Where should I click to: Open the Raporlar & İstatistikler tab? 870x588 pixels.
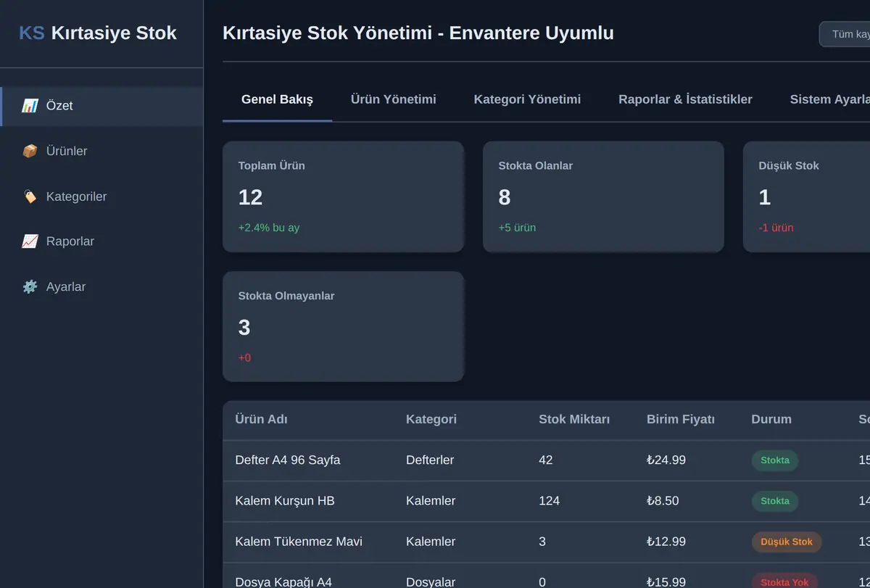click(685, 99)
